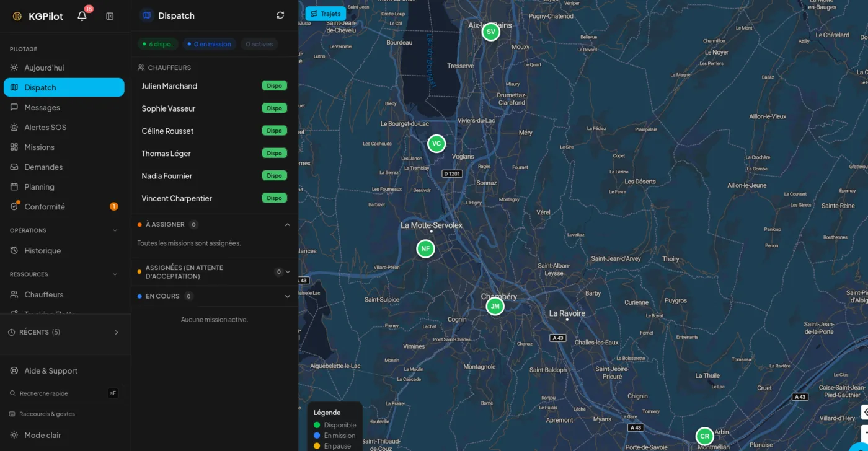Open Aide & Support

[64, 370]
